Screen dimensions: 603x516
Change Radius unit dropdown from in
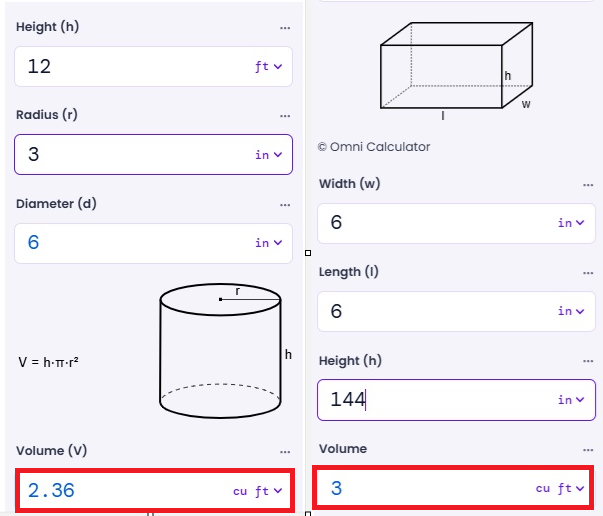tap(268, 155)
